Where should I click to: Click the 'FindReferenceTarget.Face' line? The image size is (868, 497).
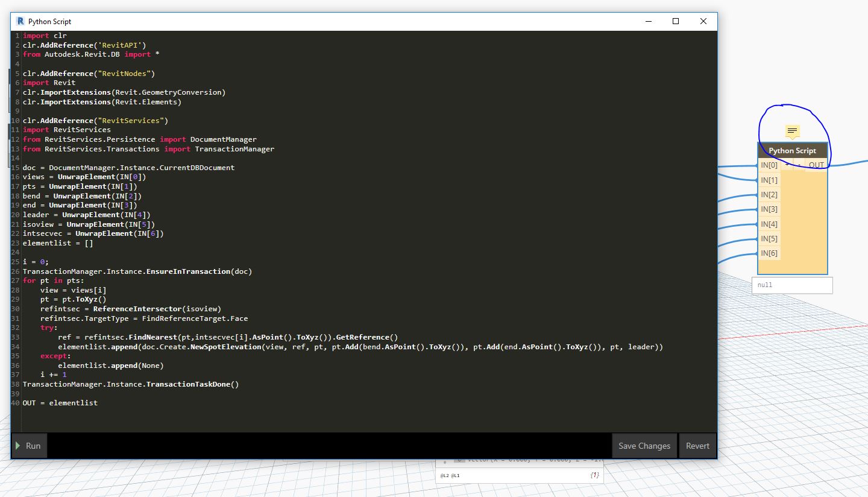144,318
